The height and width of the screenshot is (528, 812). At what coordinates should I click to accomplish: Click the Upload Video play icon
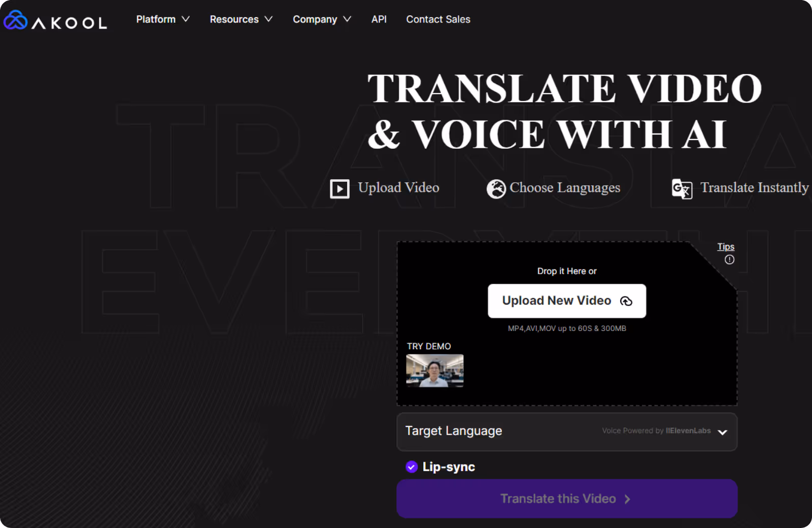(x=340, y=189)
